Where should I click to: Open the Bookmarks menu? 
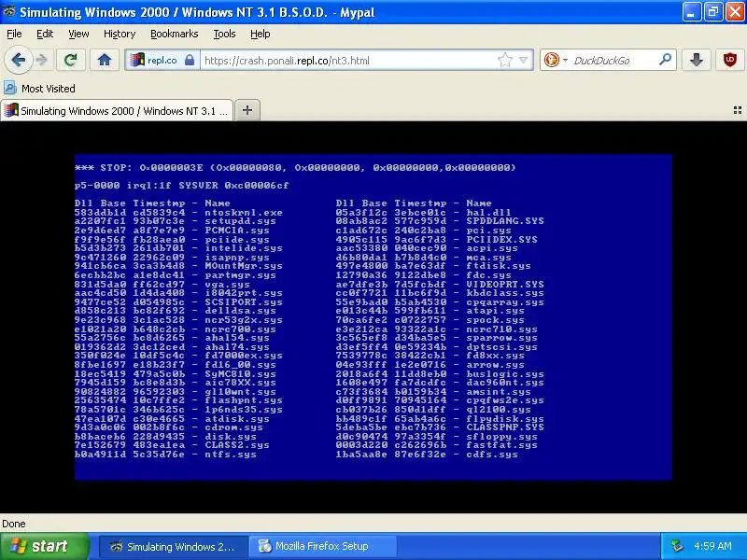175,34
